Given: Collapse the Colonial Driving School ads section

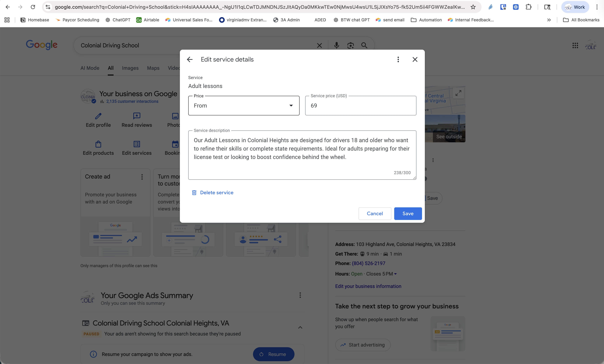Looking at the screenshot, I should click(300, 327).
